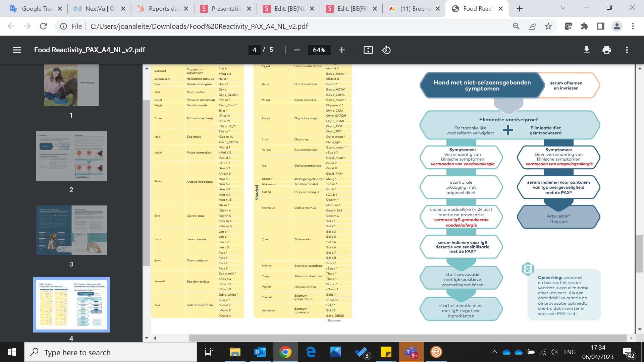Click the horizontal scrollbar of the document
This screenshot has width=644, height=362.
408,338
